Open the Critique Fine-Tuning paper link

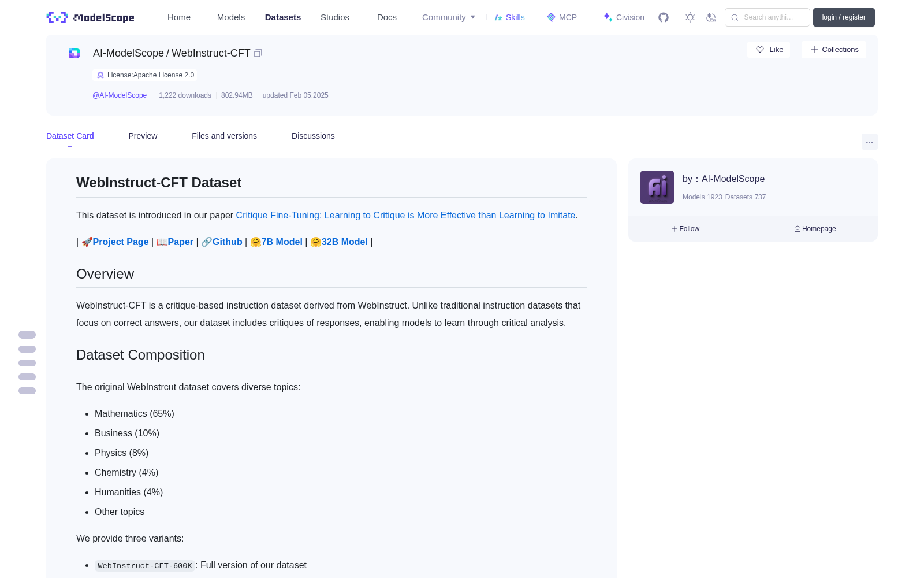tap(405, 216)
